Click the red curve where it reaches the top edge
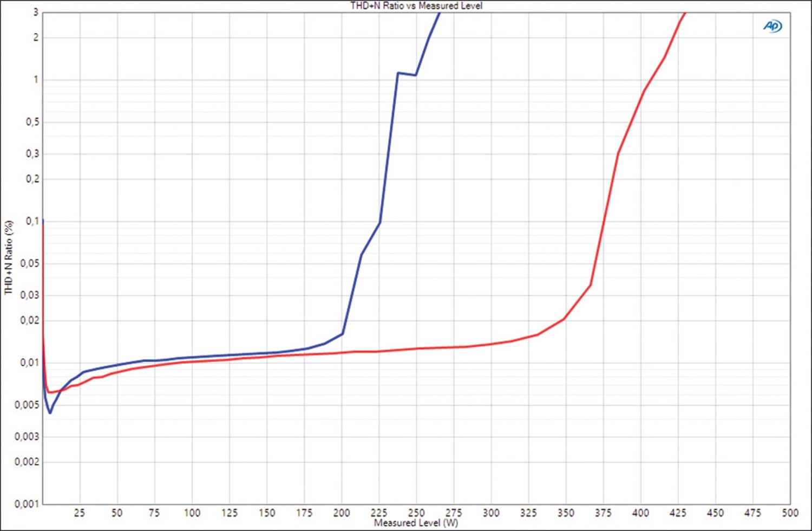 pyautogui.click(x=685, y=12)
